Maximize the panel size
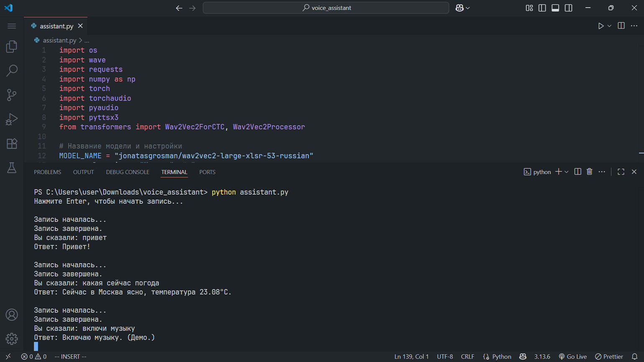644x362 pixels. [621, 172]
